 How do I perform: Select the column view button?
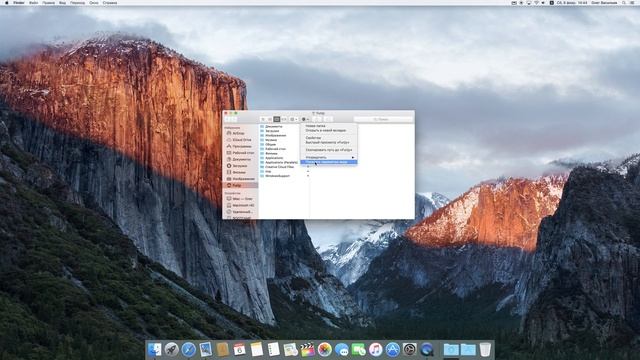[277, 119]
